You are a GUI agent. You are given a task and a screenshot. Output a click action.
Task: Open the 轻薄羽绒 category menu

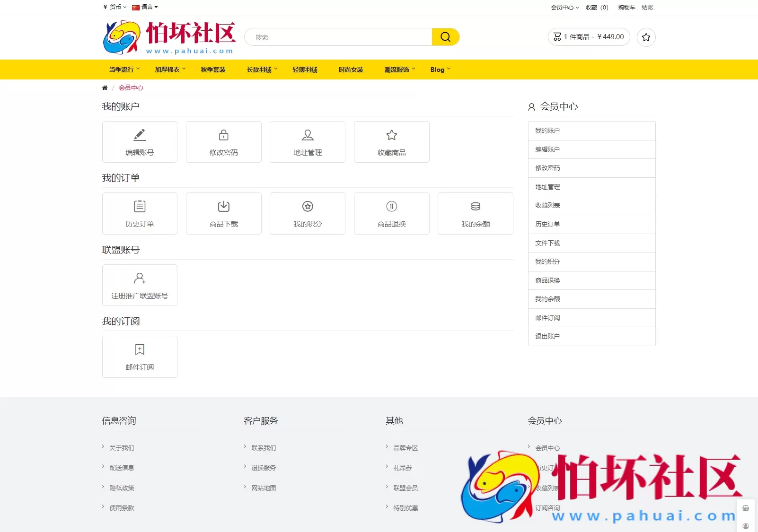click(x=305, y=70)
